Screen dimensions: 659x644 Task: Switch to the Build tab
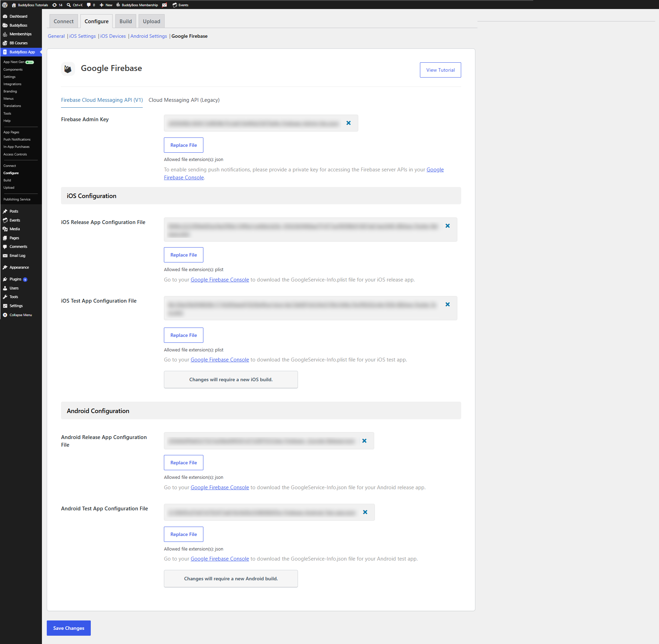tap(126, 21)
